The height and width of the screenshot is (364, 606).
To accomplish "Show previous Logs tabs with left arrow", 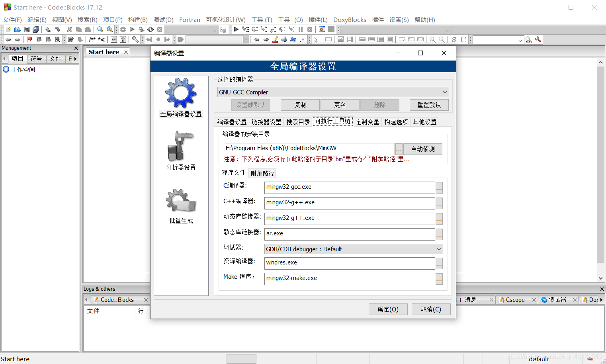I will [x=86, y=299].
